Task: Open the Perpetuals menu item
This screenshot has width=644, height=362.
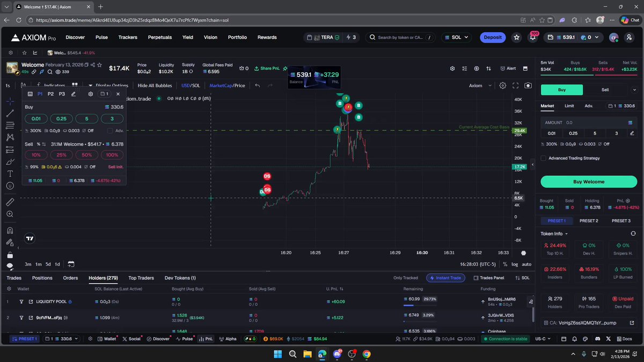Action: (x=160, y=38)
